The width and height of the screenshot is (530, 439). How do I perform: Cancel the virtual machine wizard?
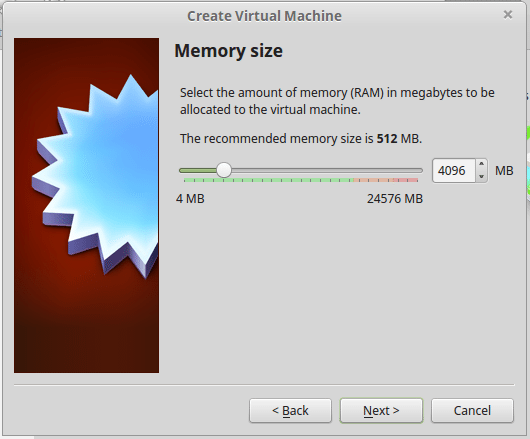472,411
